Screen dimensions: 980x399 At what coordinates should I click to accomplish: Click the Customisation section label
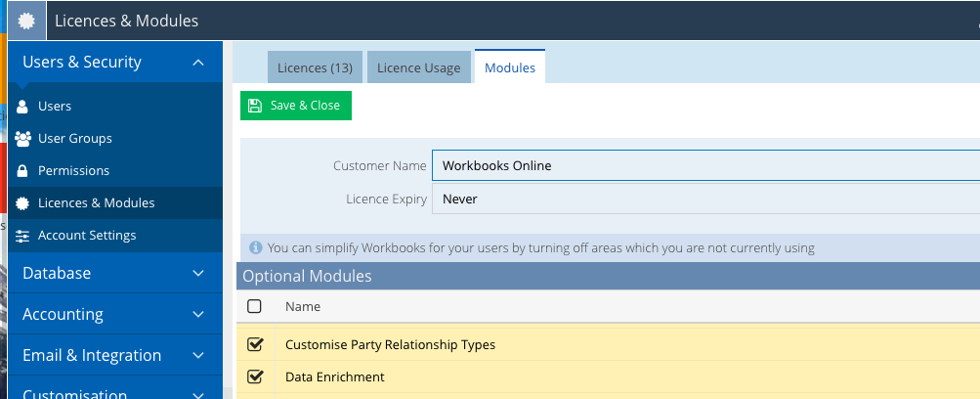(75, 394)
